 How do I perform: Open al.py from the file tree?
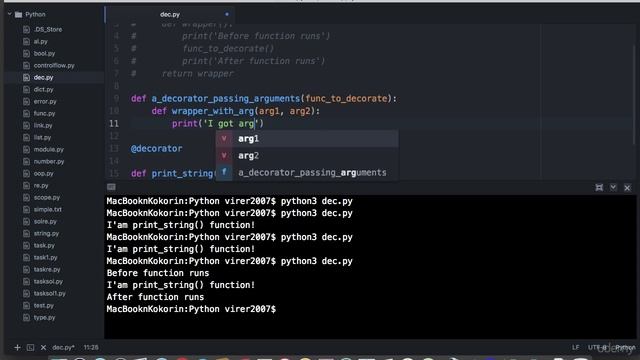(40, 41)
